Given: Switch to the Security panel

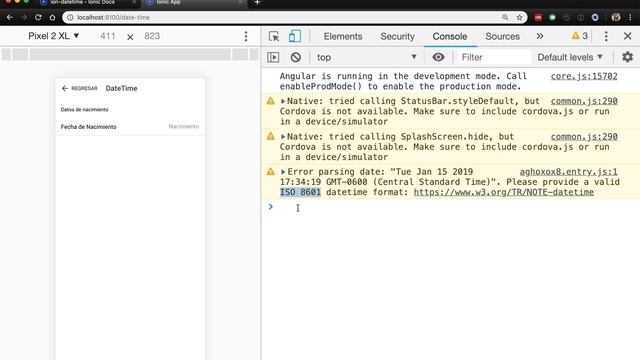Looking at the screenshot, I should coord(398,36).
